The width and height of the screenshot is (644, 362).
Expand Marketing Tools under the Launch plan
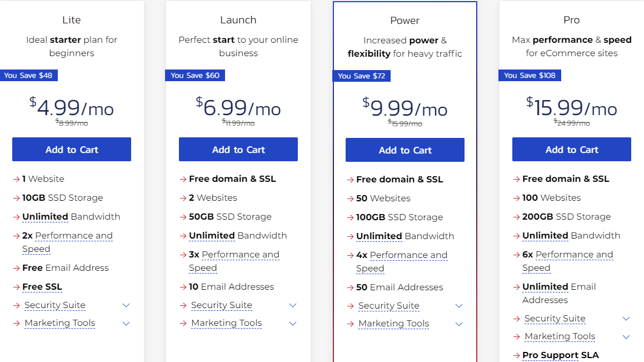pyautogui.click(x=226, y=323)
